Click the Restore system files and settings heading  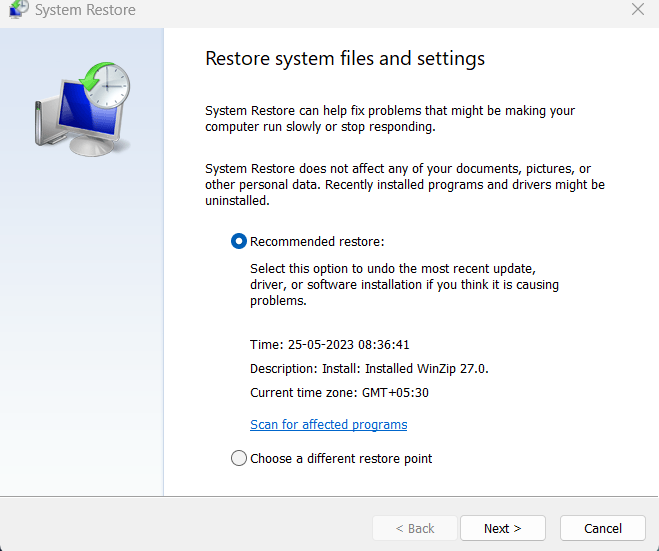(x=345, y=58)
